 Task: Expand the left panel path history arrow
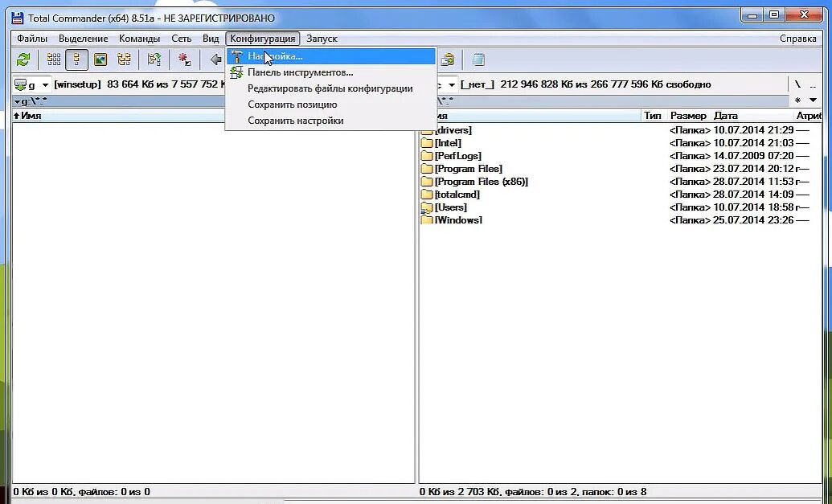[18, 101]
